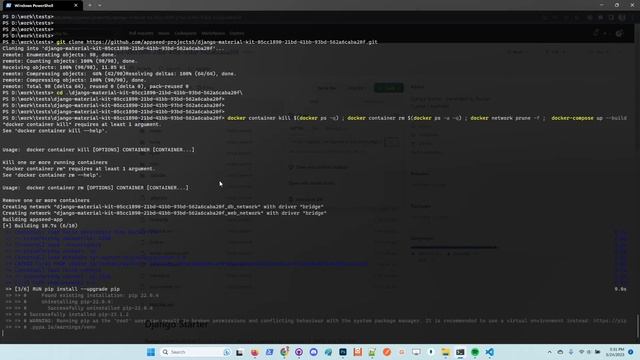Open the notification center badge icon

point(631,352)
